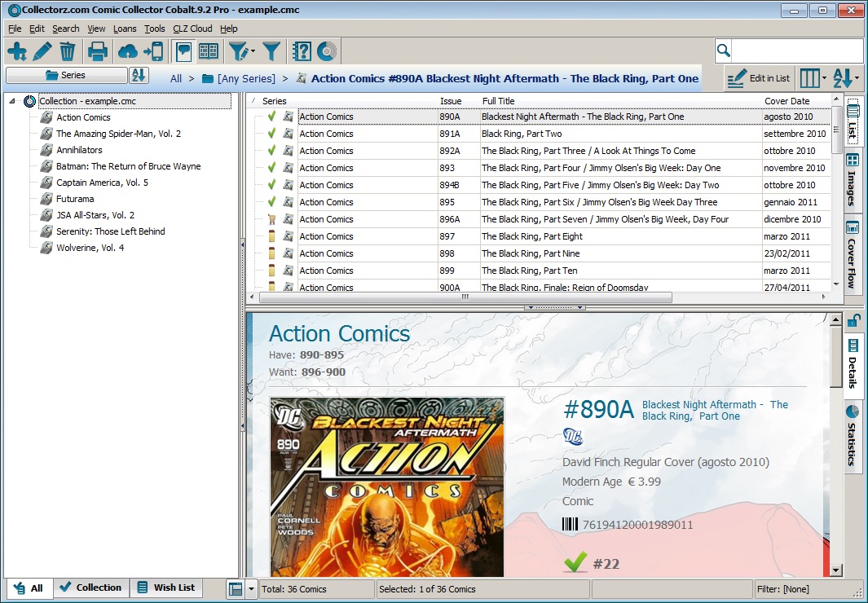
Task: Select Batman: The Return of Bruce Wayne
Action: click(x=129, y=166)
